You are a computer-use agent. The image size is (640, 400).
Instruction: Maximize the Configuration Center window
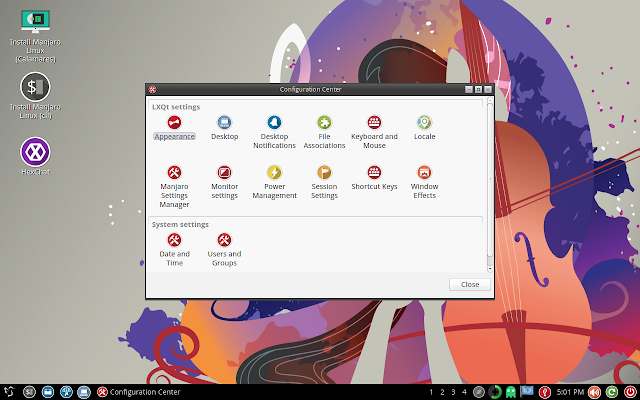pyautogui.click(x=478, y=89)
